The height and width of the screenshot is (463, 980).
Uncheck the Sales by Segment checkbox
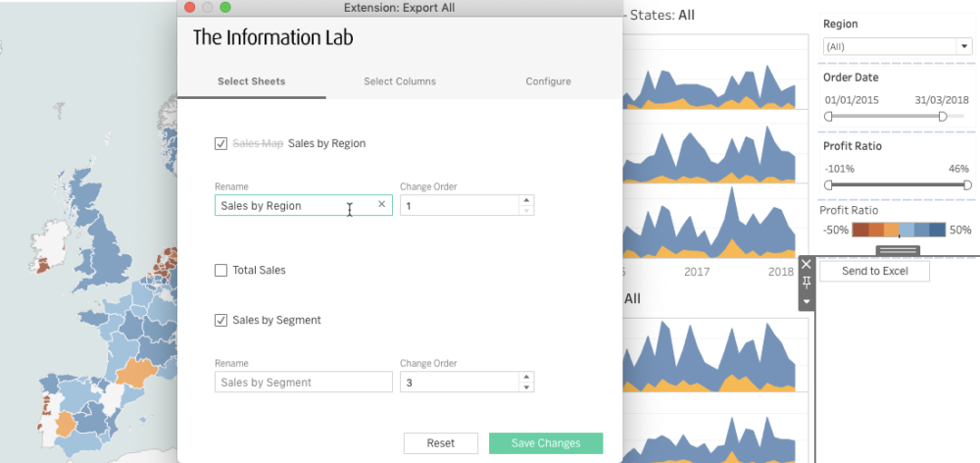(x=220, y=321)
